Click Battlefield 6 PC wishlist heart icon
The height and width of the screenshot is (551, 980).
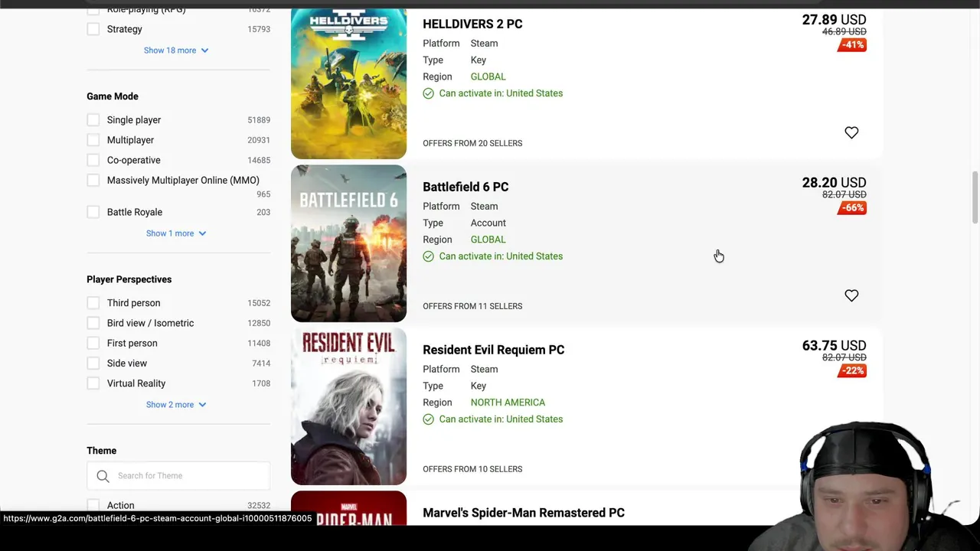point(851,295)
